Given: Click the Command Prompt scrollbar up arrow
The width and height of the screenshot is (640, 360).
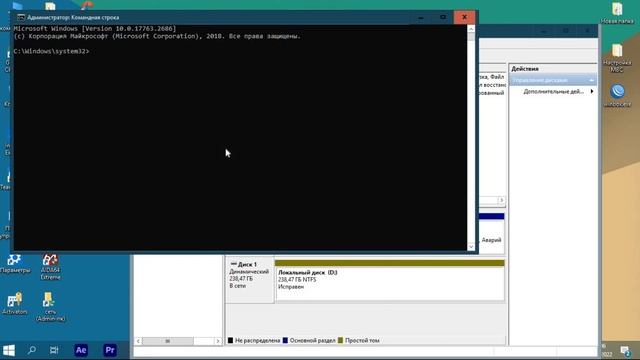Looking at the screenshot, I should pos(471,29).
